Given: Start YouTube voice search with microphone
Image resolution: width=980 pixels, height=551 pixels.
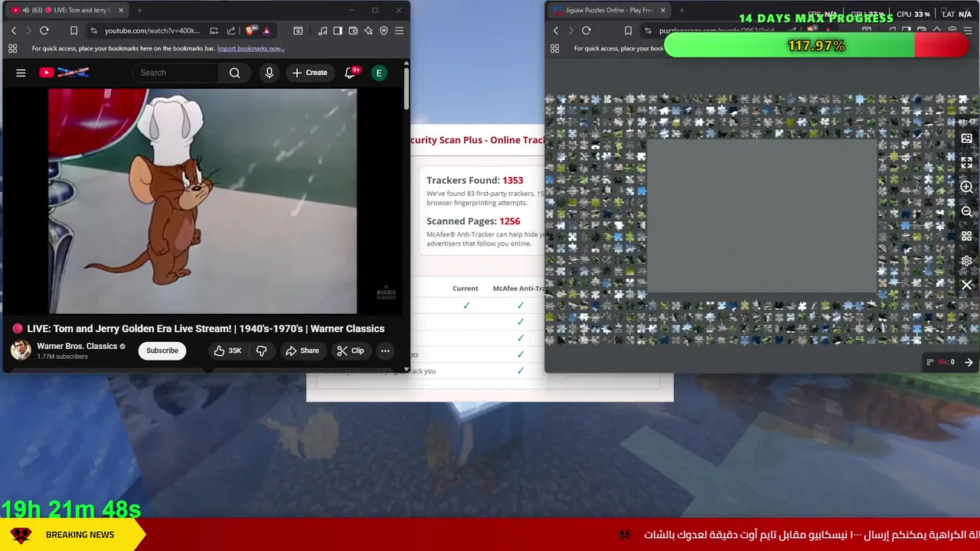Looking at the screenshot, I should (269, 73).
